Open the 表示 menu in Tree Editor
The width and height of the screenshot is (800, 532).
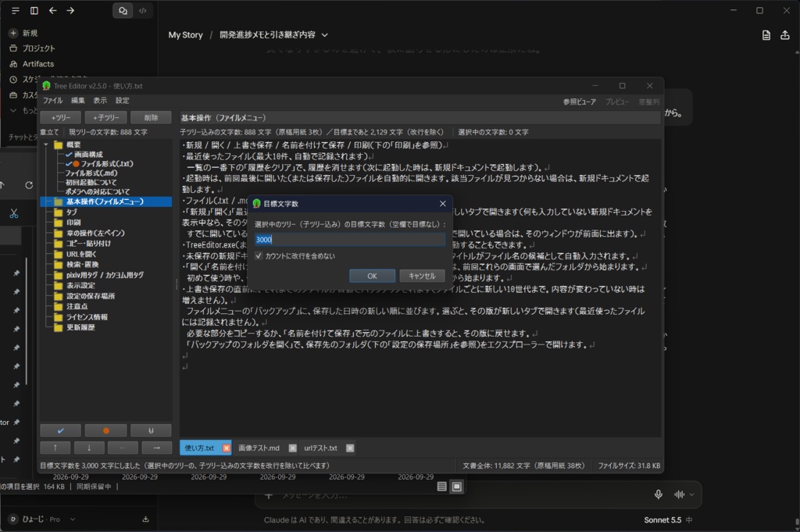coord(100,101)
